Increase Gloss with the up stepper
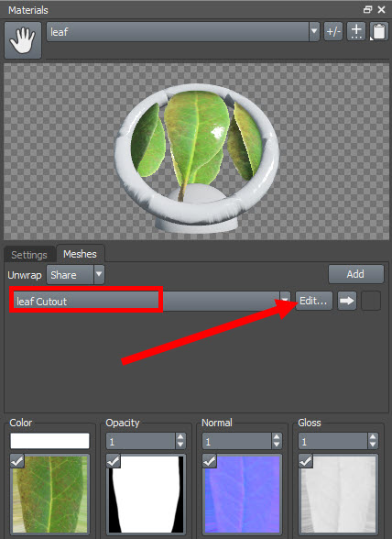Image resolution: width=392 pixels, height=539 pixels. click(x=373, y=437)
